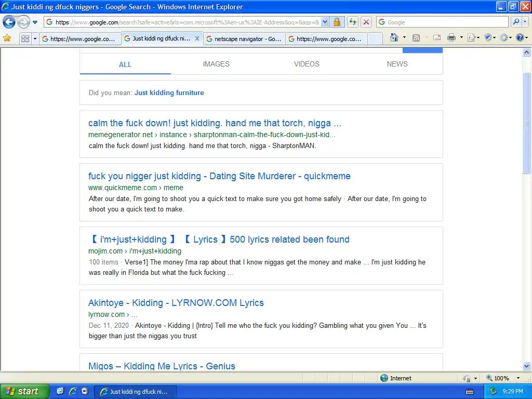The width and height of the screenshot is (532, 399).
Task: Expand the Home button dropdown arrow
Action: pos(404,37)
